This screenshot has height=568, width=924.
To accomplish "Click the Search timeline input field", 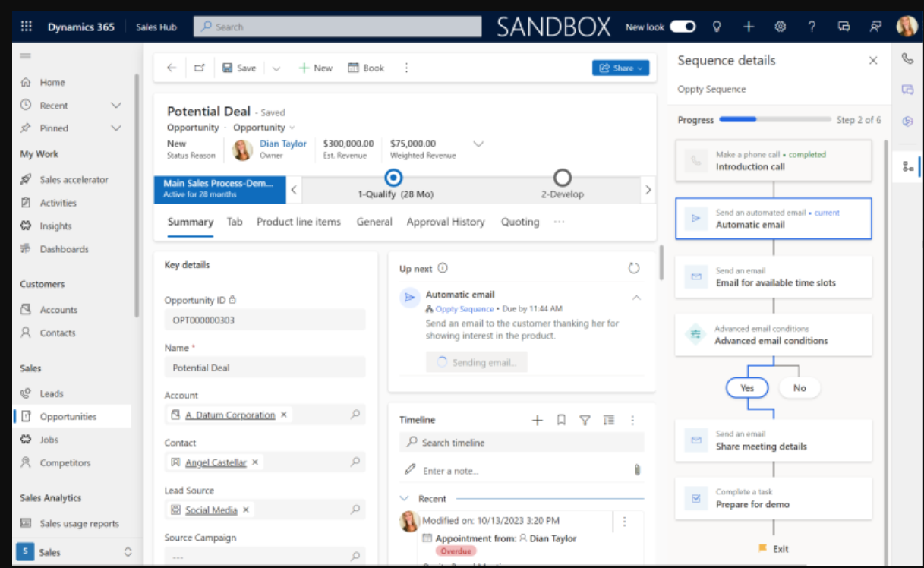I will [524, 442].
